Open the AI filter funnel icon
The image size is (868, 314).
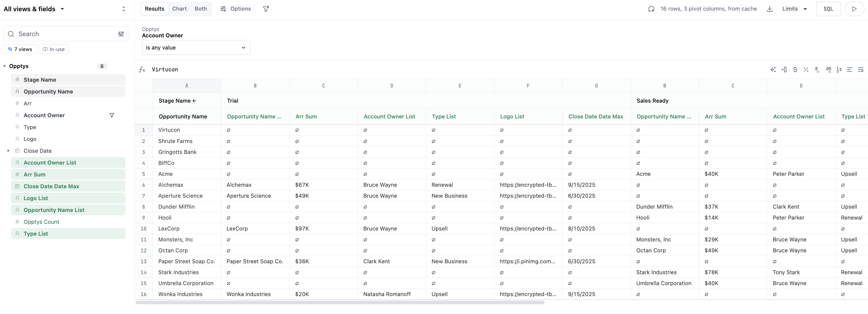click(x=266, y=9)
